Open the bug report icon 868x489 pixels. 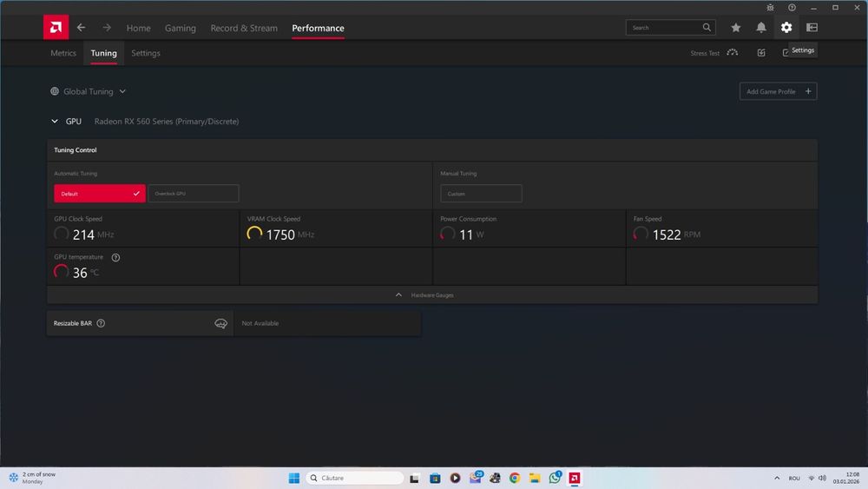coord(770,7)
